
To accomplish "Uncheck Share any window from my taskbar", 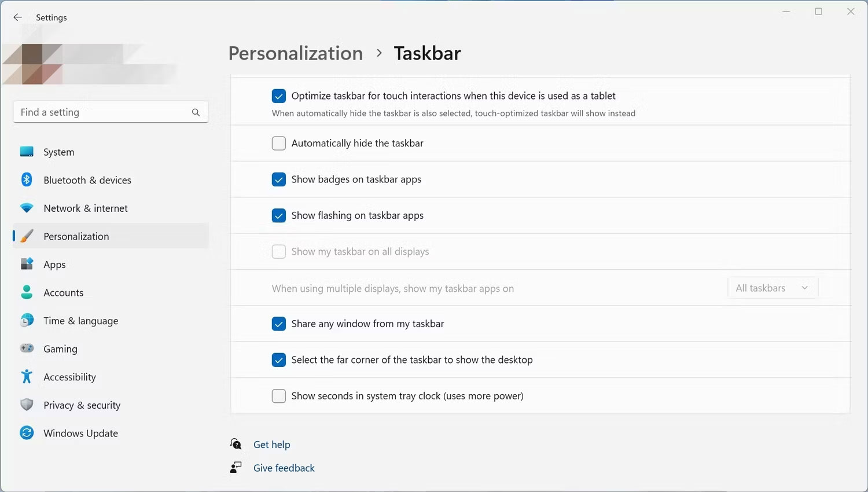I will pos(278,324).
